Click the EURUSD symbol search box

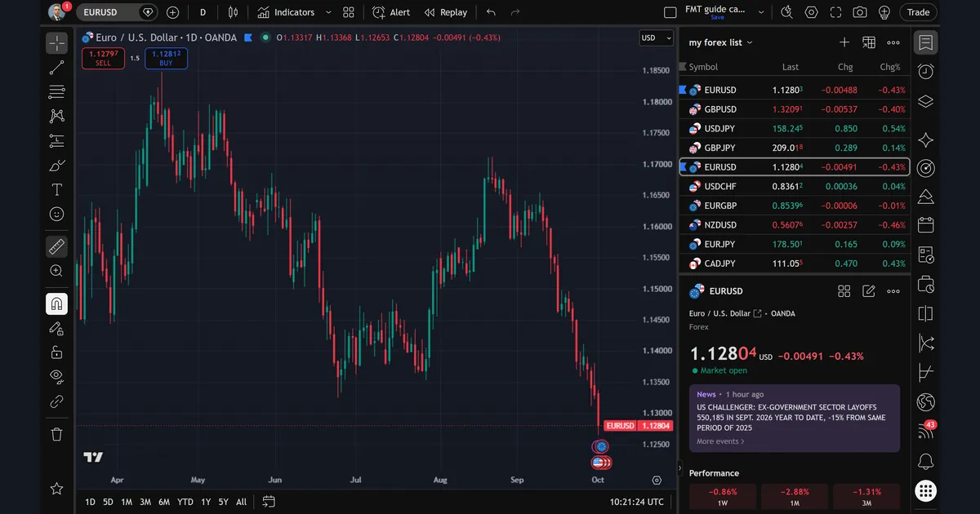117,12
